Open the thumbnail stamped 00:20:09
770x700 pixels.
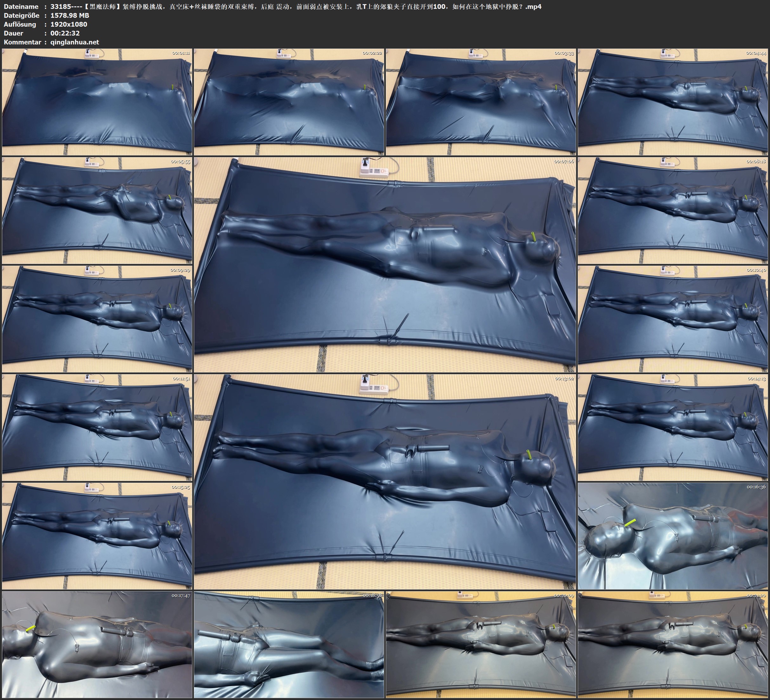click(481, 644)
